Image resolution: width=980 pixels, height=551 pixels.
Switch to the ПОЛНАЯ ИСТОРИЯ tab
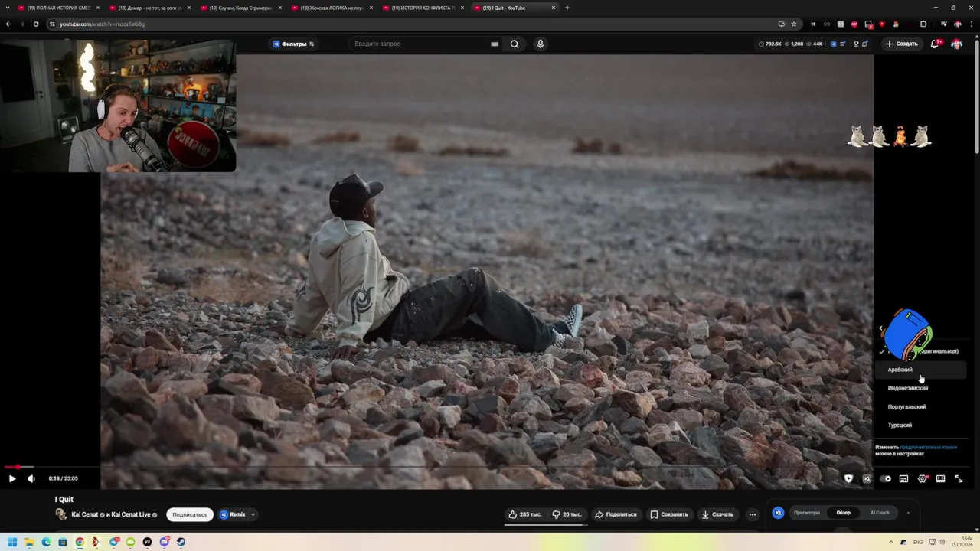(57, 8)
